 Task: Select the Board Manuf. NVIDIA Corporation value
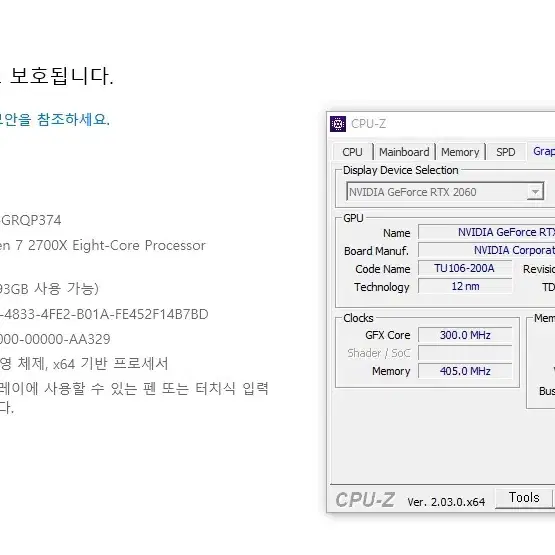click(x=487, y=250)
